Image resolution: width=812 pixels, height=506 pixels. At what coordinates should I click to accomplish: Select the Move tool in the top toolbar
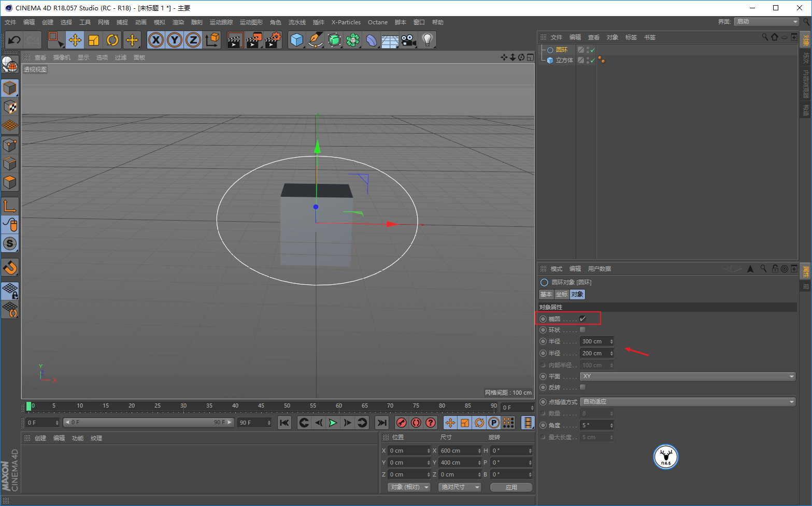click(x=75, y=40)
